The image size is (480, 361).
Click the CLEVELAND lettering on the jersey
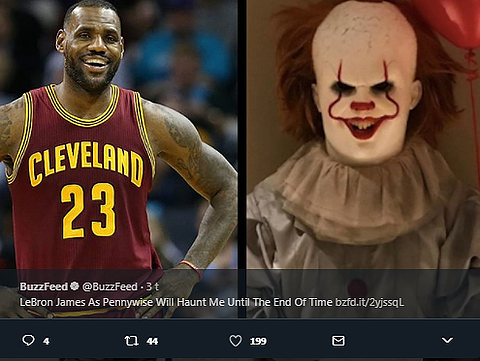click(x=85, y=164)
